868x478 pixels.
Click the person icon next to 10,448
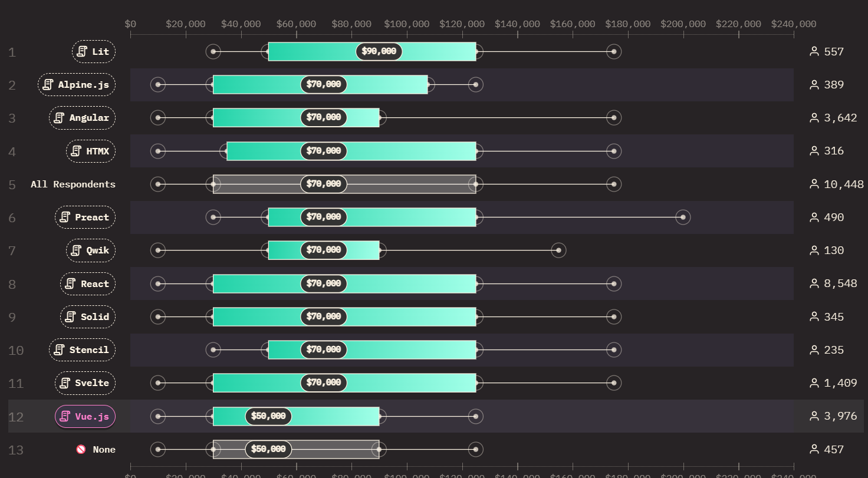point(814,184)
